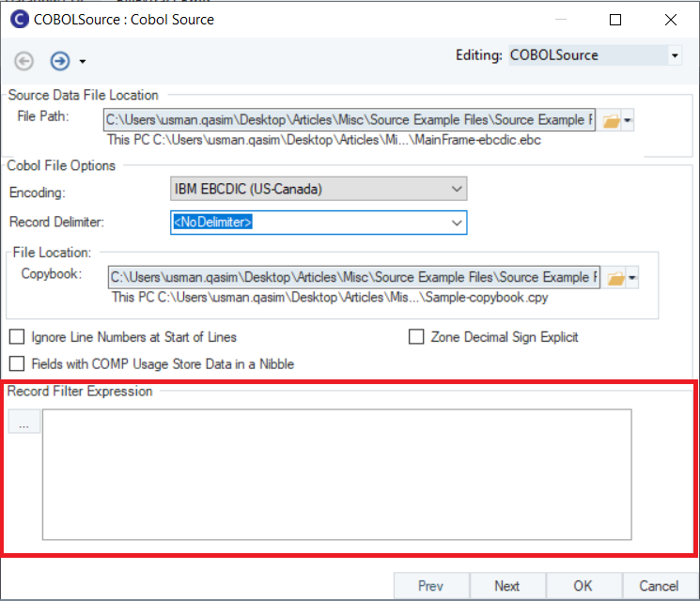Go to the Next page
Image resolution: width=700 pixels, height=601 pixels.
pyautogui.click(x=506, y=586)
